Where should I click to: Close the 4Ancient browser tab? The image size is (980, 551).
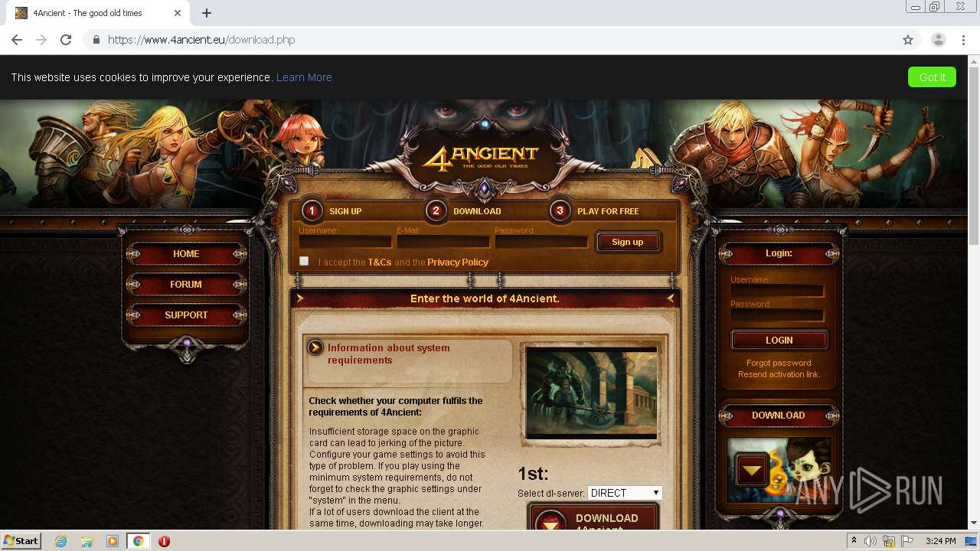(x=178, y=13)
